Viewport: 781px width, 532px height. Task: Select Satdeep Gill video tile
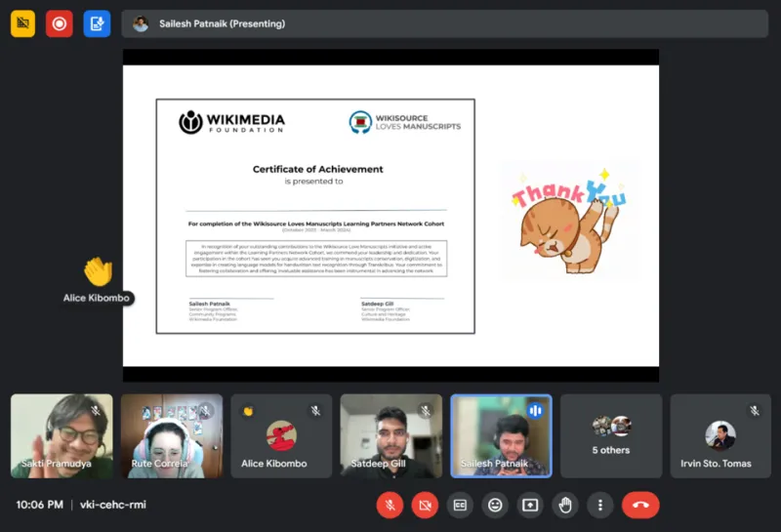(x=391, y=436)
